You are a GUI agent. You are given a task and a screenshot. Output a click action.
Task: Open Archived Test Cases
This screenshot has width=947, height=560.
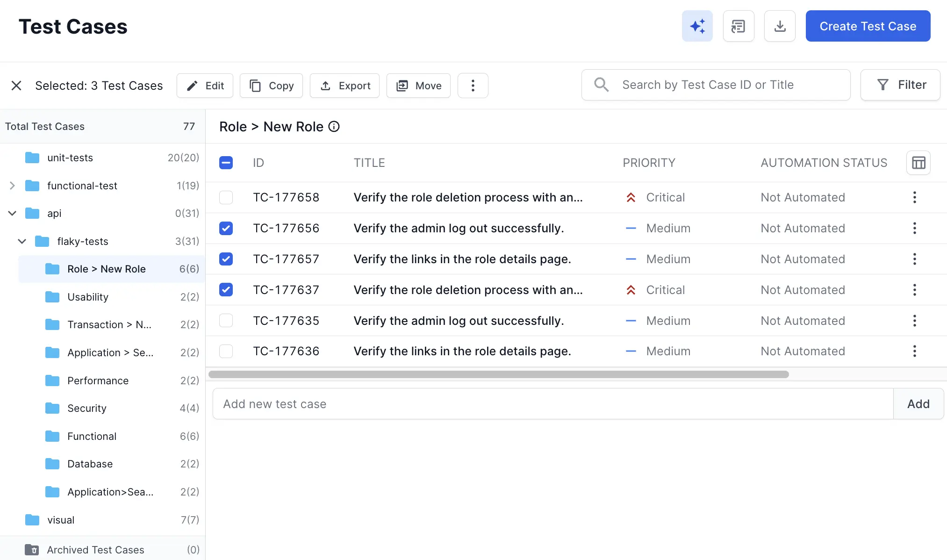(95, 550)
